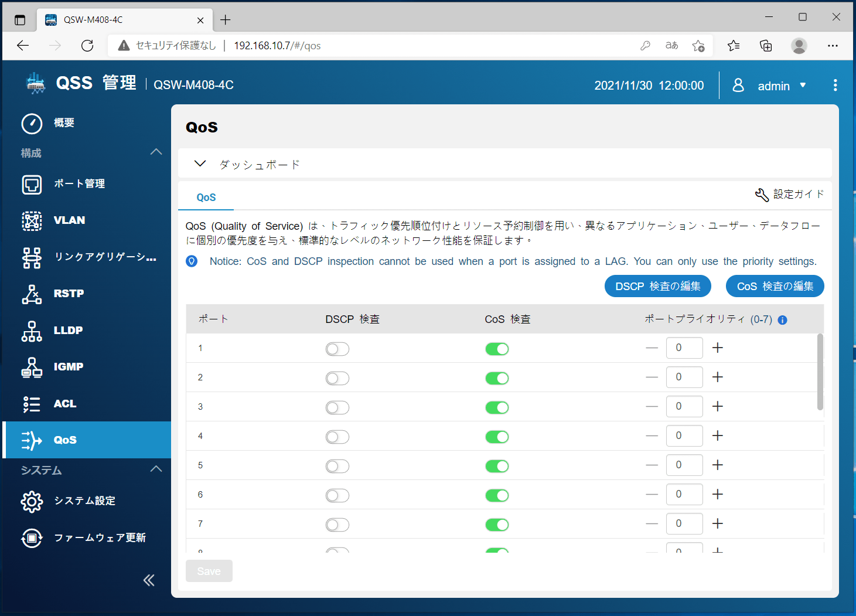The height and width of the screenshot is (616, 856).
Task: Open the 設定ガイド settings guide link
Action: pos(799,195)
